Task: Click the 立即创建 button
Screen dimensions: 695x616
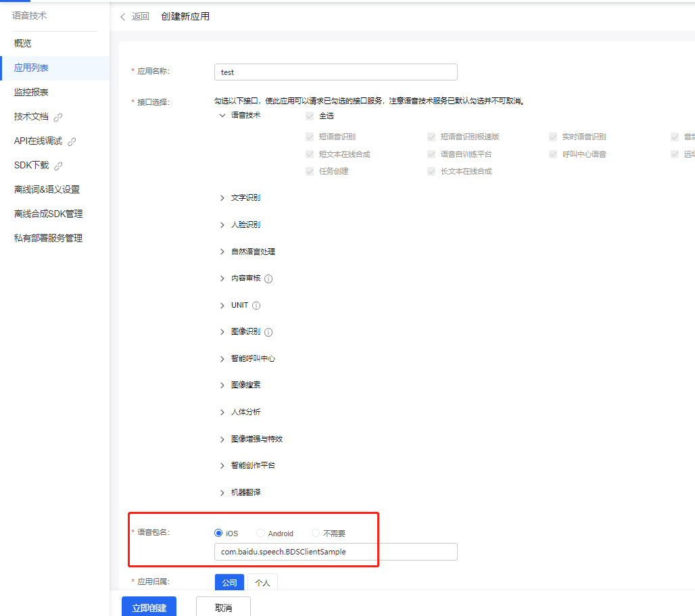Action: 149,607
